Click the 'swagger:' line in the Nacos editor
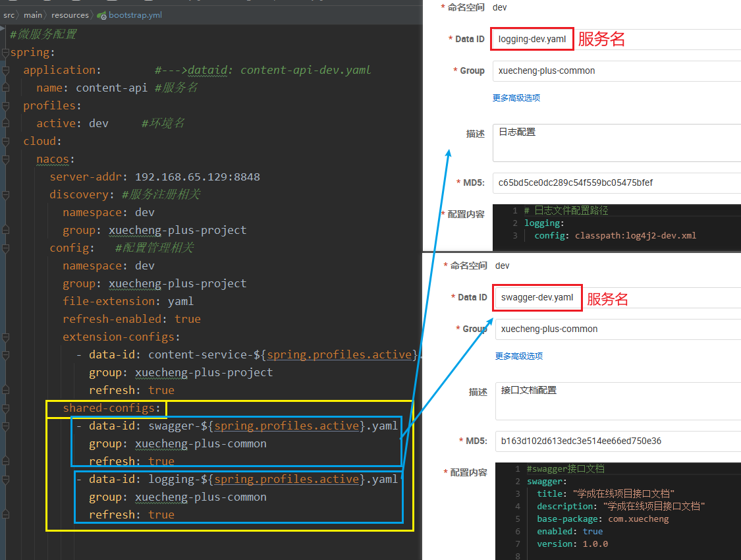 click(547, 481)
